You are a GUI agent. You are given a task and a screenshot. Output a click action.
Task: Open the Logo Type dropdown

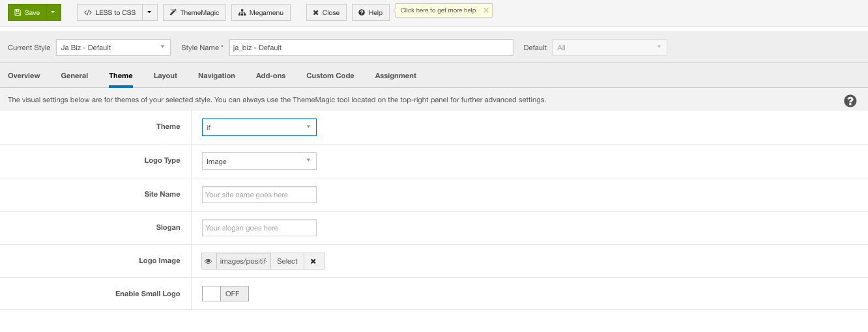coord(259,161)
